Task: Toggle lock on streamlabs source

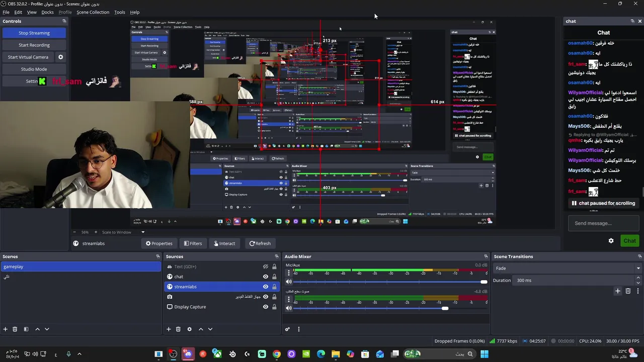Action: pyautogui.click(x=274, y=287)
